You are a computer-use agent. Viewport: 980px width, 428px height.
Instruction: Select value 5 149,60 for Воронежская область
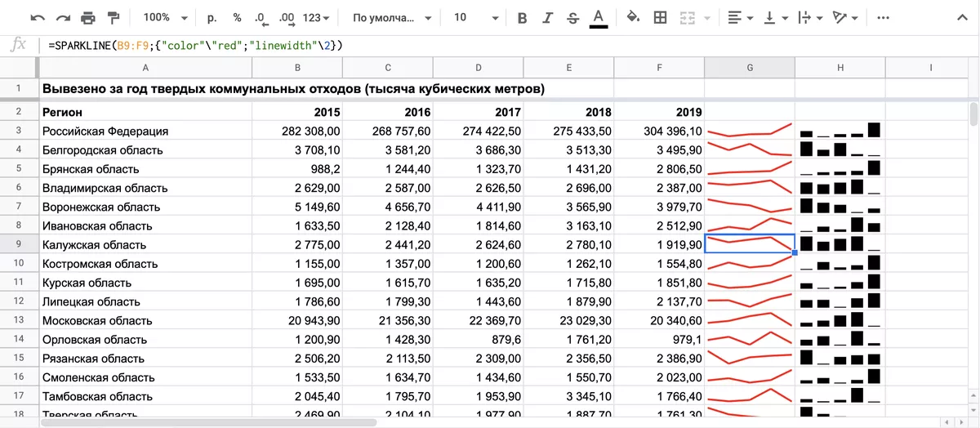pos(297,207)
